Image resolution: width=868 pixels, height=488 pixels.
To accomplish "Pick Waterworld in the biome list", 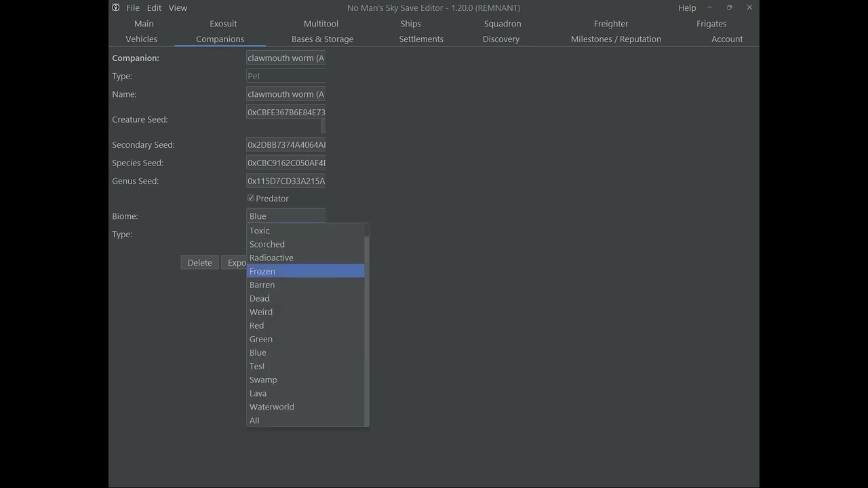I will (306, 407).
